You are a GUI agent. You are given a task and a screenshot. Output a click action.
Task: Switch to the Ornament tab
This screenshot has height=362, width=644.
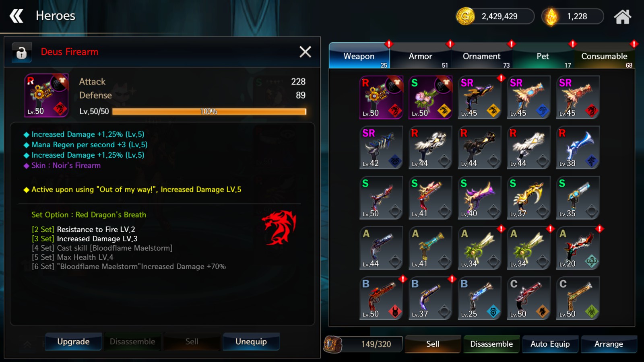click(x=482, y=56)
